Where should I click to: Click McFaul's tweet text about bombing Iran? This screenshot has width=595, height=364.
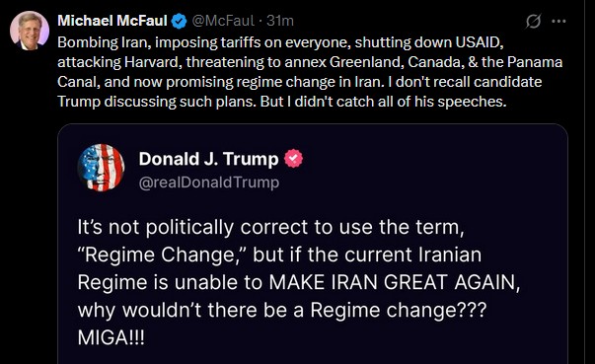click(310, 72)
